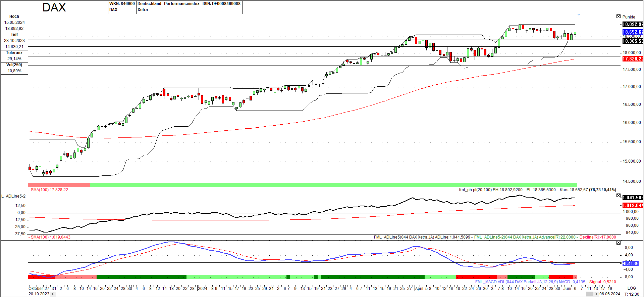This screenshot has width=644, height=297.
Task: Click the low date 23.10.2023
Action: click(14, 41)
